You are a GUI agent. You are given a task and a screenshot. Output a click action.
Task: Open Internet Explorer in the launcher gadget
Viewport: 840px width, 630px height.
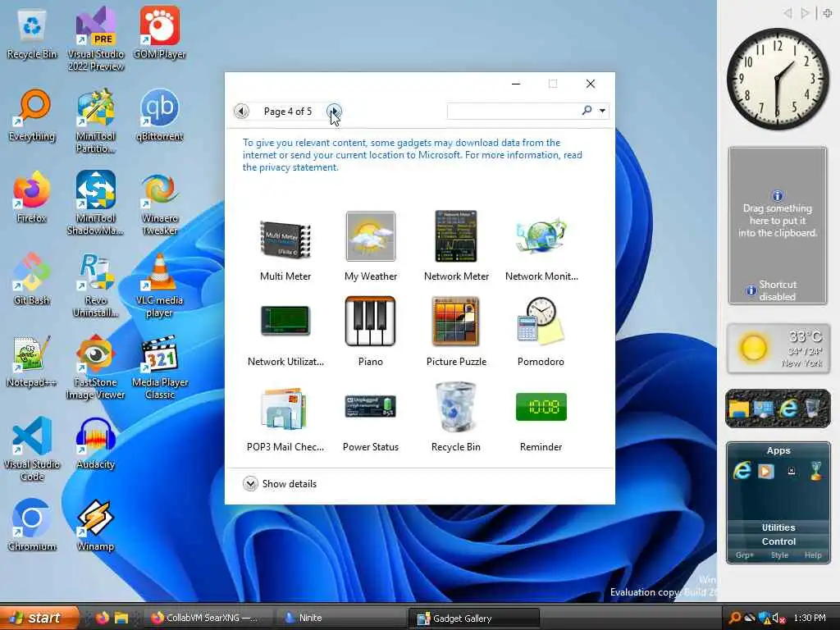(x=788, y=409)
